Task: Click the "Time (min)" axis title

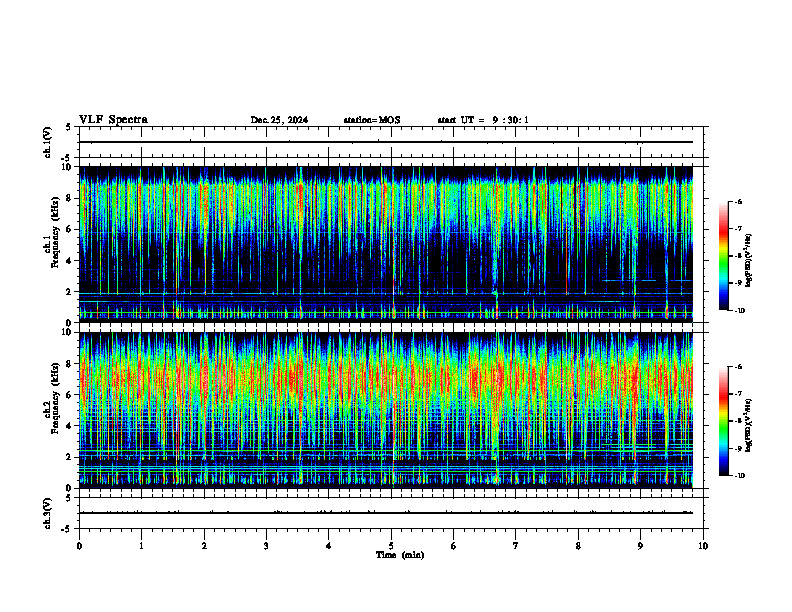Action: click(400, 555)
